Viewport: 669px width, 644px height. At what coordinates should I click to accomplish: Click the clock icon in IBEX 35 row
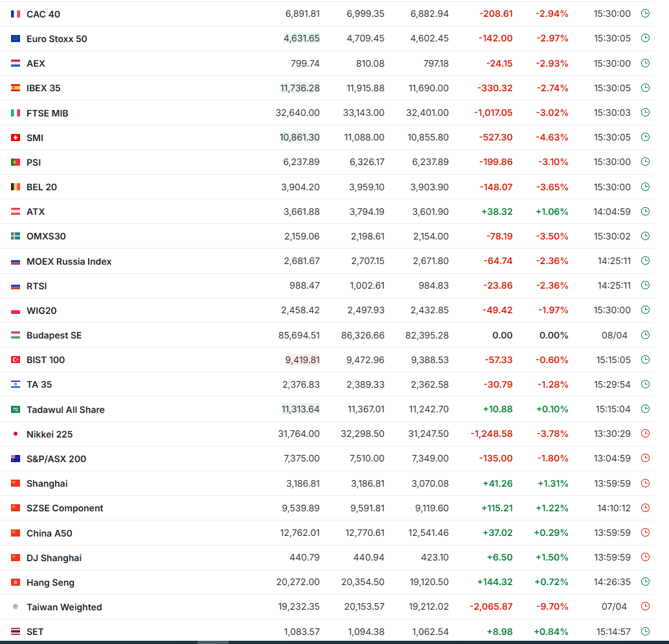click(x=646, y=88)
